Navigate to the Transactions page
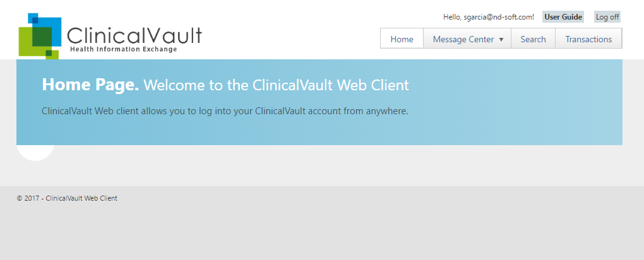The image size is (644, 260). pos(588,39)
